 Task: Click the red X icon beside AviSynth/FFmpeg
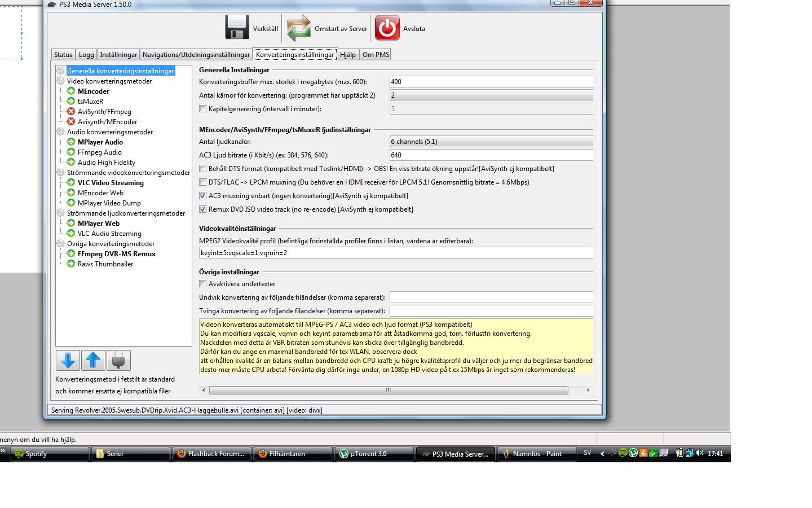click(x=71, y=111)
